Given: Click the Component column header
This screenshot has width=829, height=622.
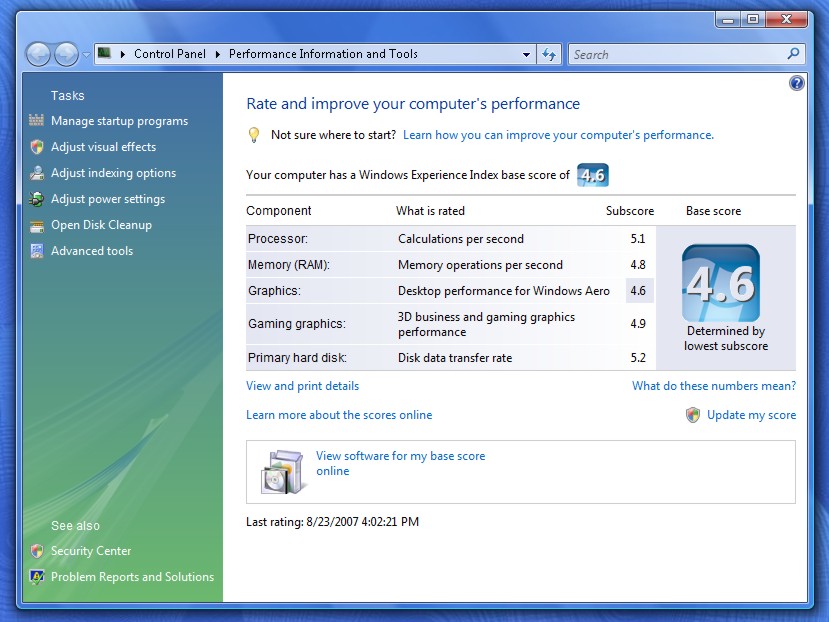Looking at the screenshot, I should click(279, 211).
